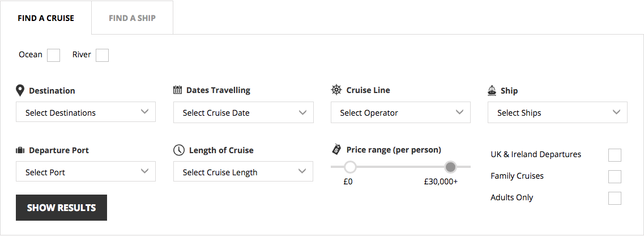Enable UK & Ireland Departures checkbox
The width and height of the screenshot is (644, 236).
click(x=615, y=155)
